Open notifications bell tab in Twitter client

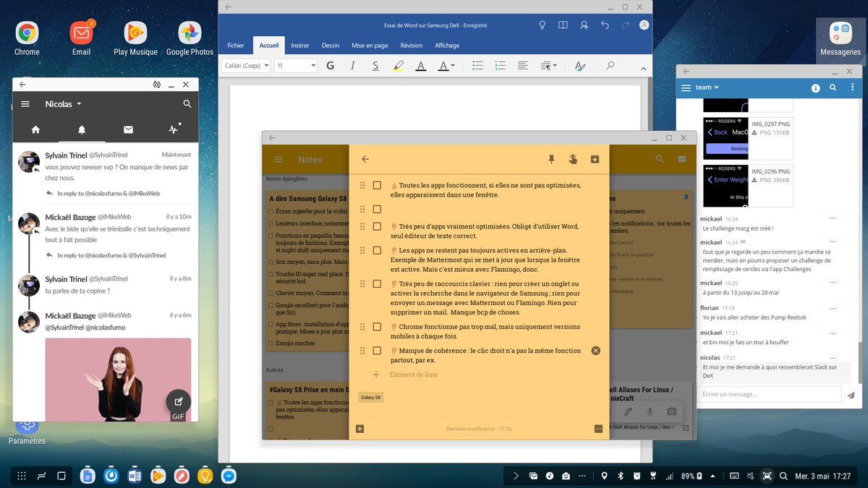pos(82,130)
